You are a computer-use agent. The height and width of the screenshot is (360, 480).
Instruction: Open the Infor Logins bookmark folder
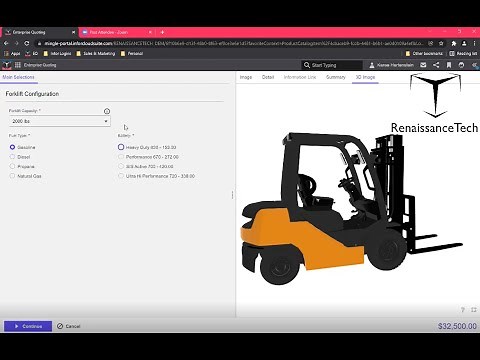point(57,53)
